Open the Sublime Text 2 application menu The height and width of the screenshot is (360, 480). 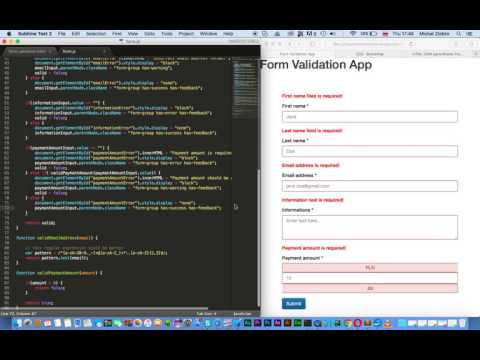point(35,34)
